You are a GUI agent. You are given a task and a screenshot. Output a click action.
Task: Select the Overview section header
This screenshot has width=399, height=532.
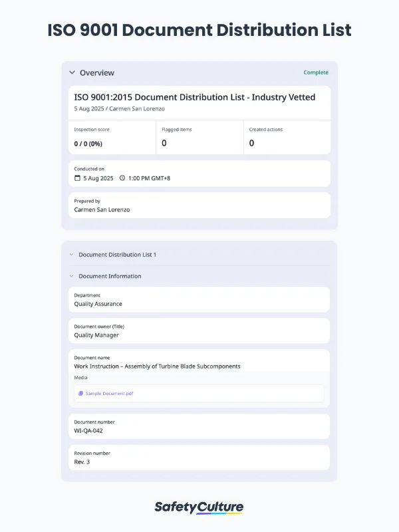tap(97, 72)
